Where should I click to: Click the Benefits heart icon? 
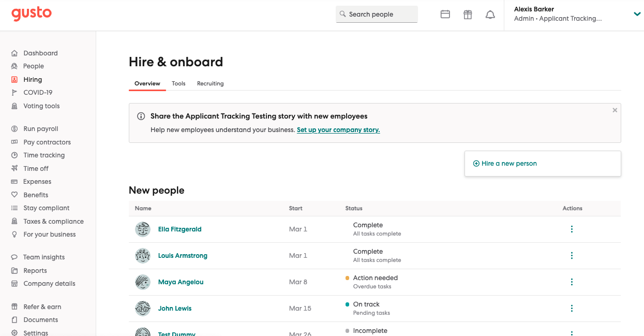(x=14, y=195)
